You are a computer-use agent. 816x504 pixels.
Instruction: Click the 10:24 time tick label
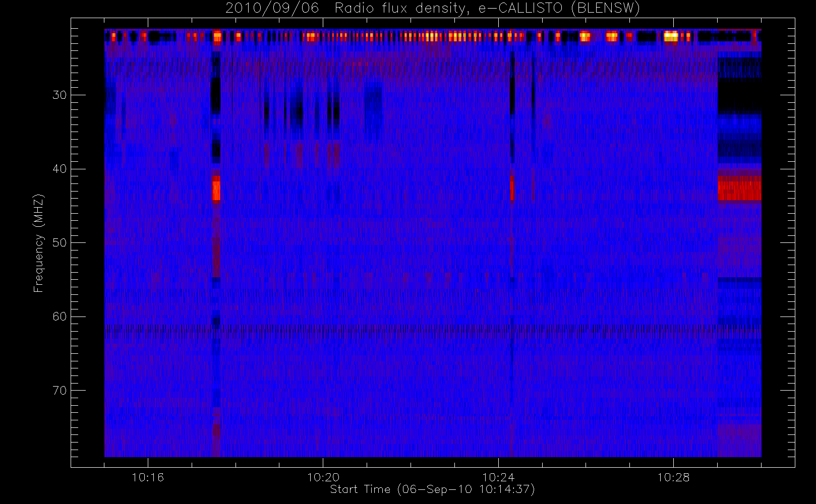tap(498, 477)
